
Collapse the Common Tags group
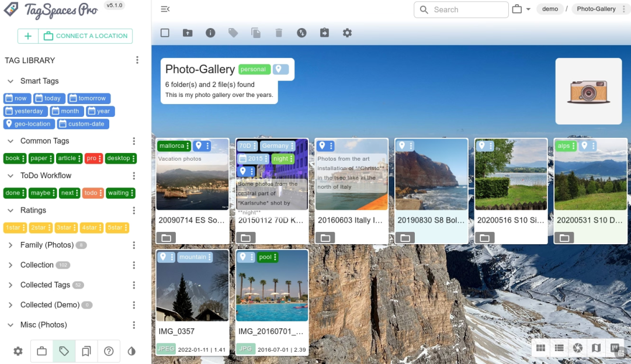pyautogui.click(x=11, y=141)
